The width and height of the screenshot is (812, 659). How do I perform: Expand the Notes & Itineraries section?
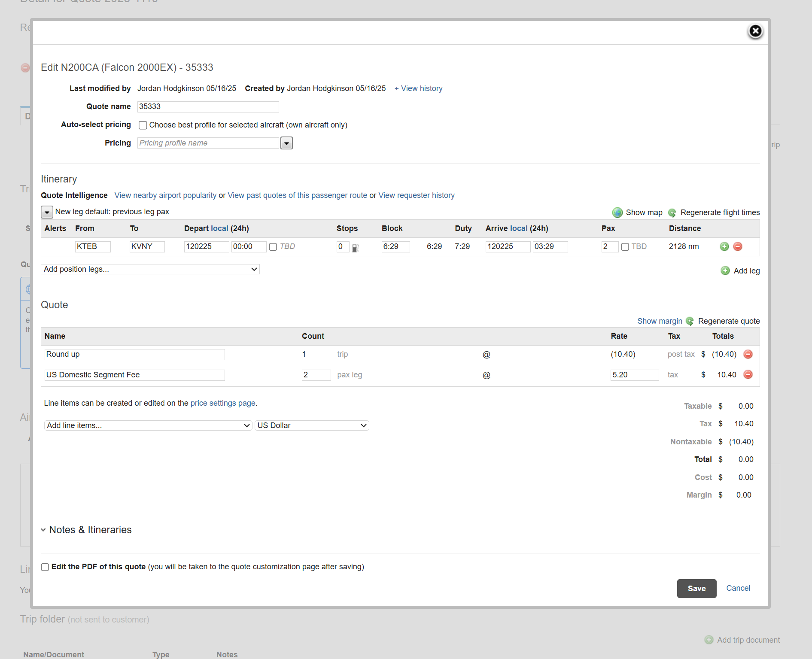click(86, 530)
